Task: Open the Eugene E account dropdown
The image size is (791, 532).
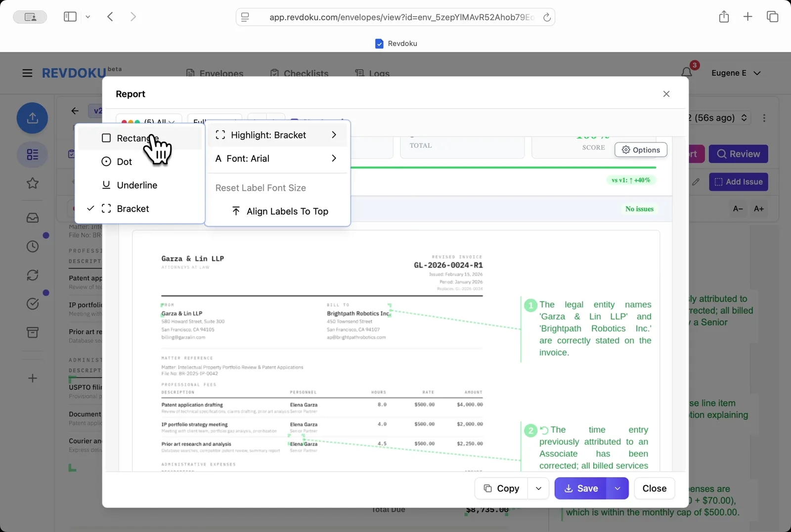Action: (x=736, y=73)
